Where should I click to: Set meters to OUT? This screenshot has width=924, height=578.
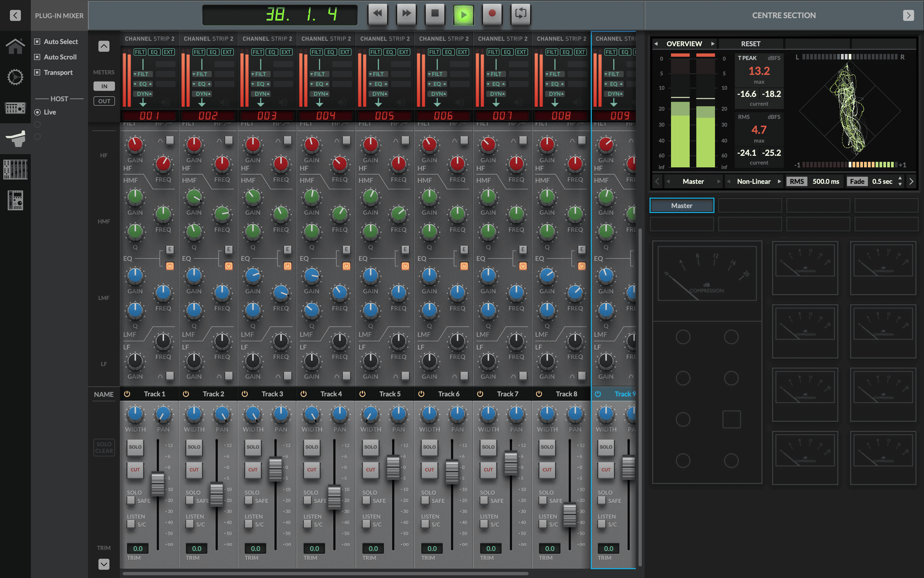click(104, 101)
